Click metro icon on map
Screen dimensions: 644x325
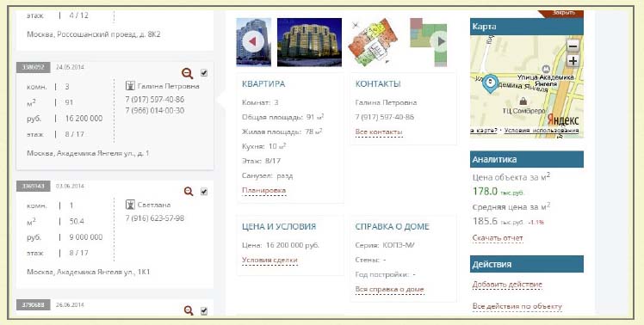[x=546, y=69]
